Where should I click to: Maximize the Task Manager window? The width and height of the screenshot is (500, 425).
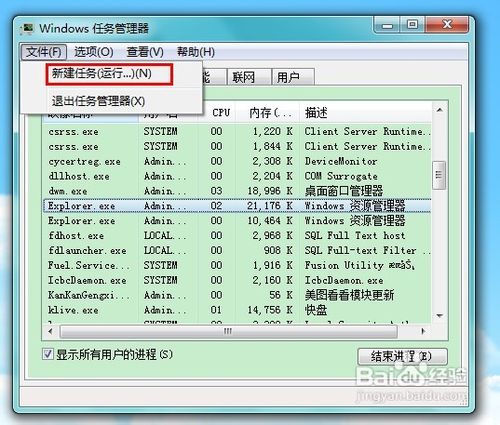point(412,25)
